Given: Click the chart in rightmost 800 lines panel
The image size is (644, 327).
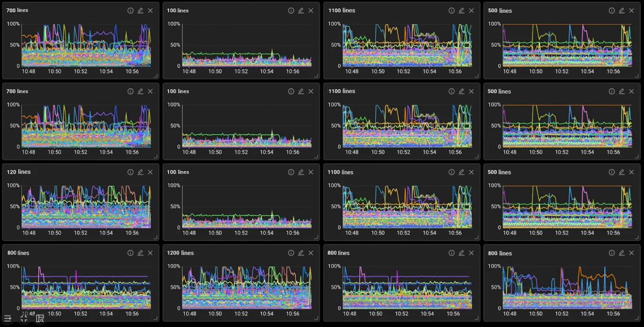Looking at the screenshot, I should pyautogui.click(x=567, y=288).
